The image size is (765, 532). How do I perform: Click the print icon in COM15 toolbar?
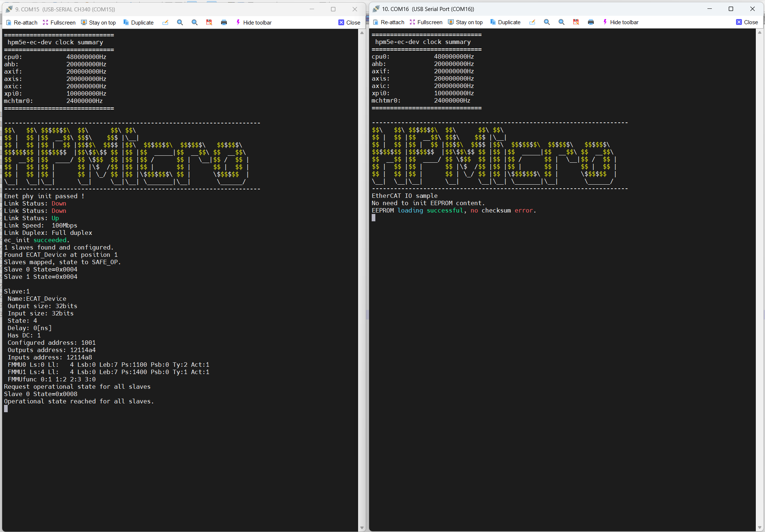coord(224,22)
